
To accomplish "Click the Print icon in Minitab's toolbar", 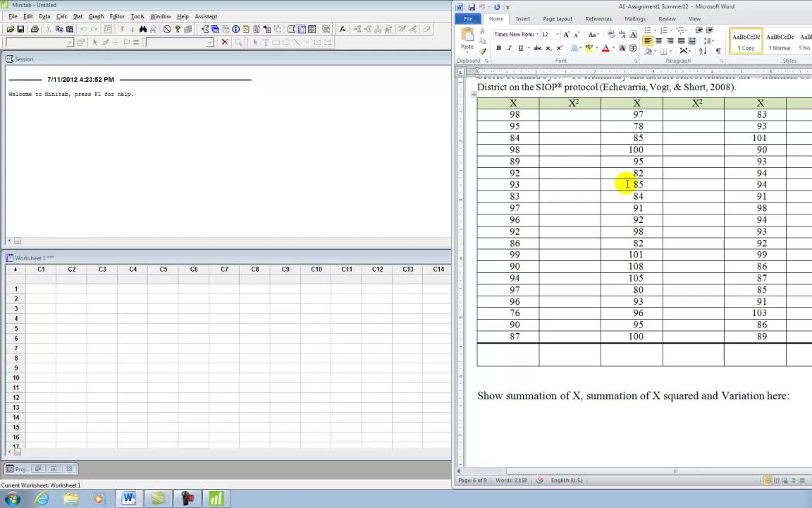I will click(x=35, y=29).
